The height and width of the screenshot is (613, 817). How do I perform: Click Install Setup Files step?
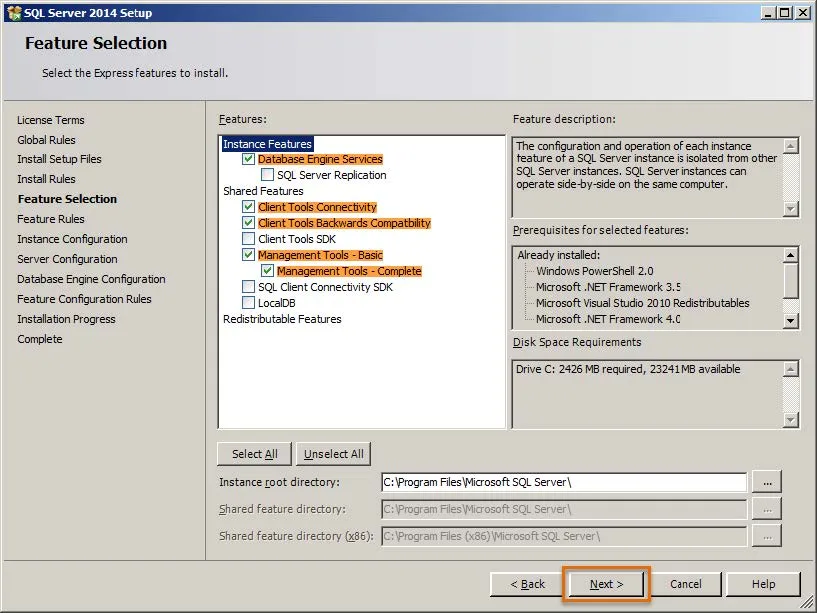59,159
